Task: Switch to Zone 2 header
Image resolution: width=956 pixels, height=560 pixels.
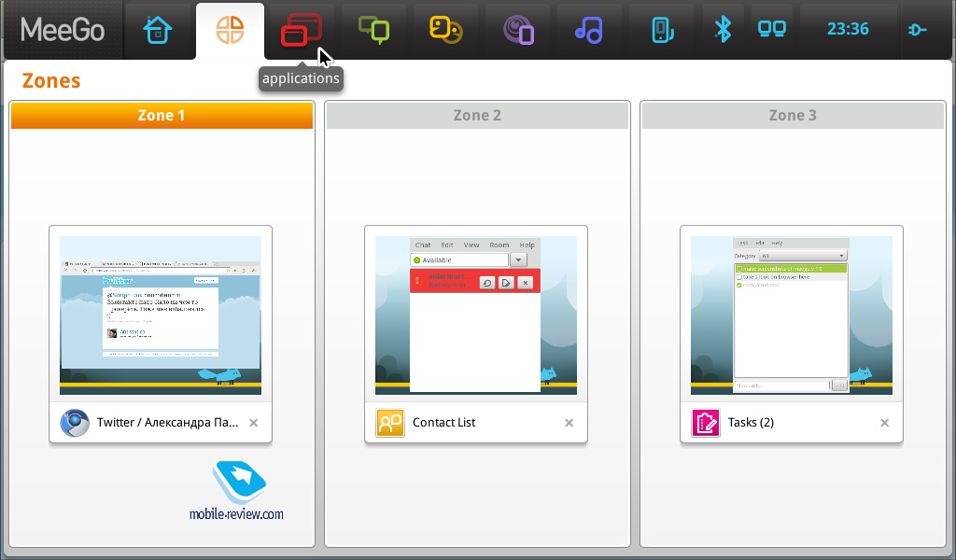Action: coord(477,115)
